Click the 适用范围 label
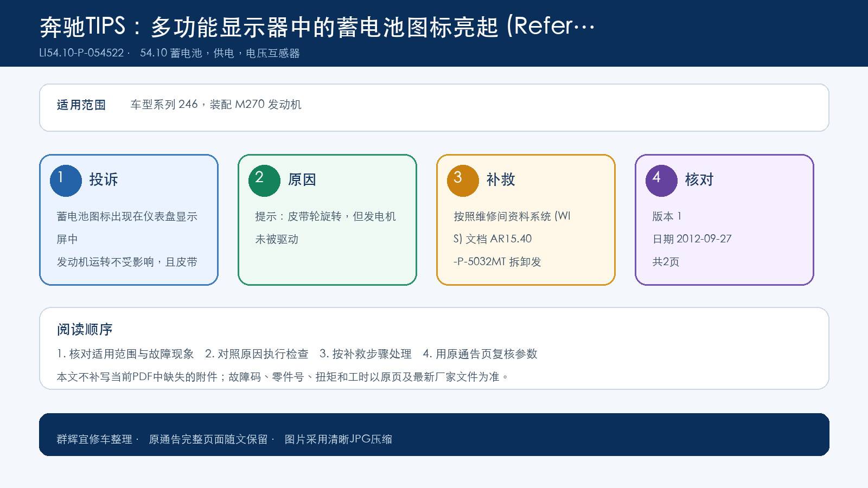The height and width of the screenshot is (488, 868). (81, 105)
